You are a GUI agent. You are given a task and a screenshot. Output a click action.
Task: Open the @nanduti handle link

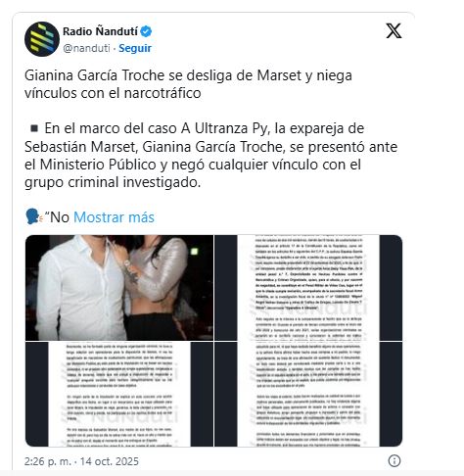pyautogui.click(x=86, y=48)
